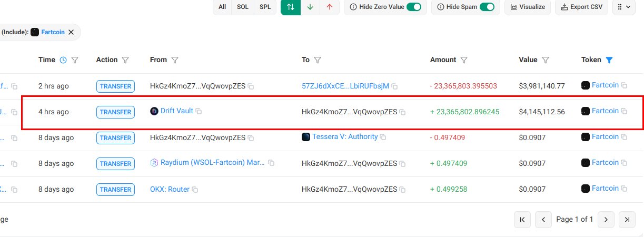This screenshot has width=644, height=237.
Task: Click the Fartcoin label in the filter chip
Action: 53,32
